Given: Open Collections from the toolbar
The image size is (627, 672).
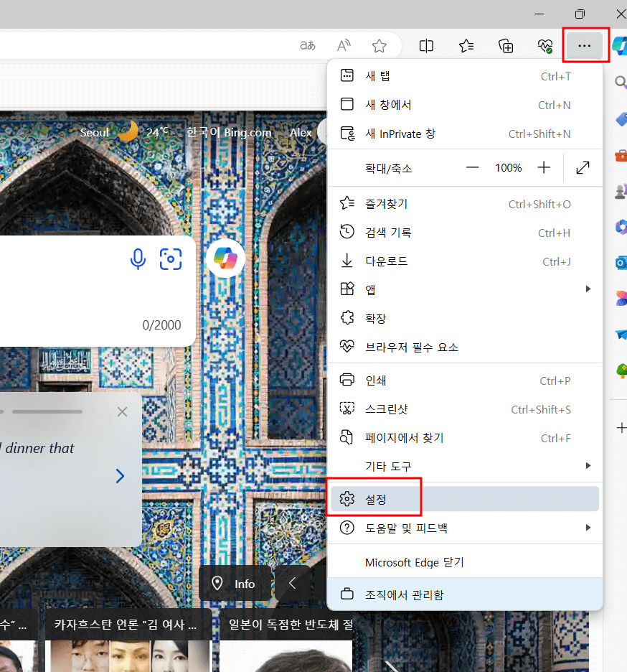Looking at the screenshot, I should coord(505,45).
